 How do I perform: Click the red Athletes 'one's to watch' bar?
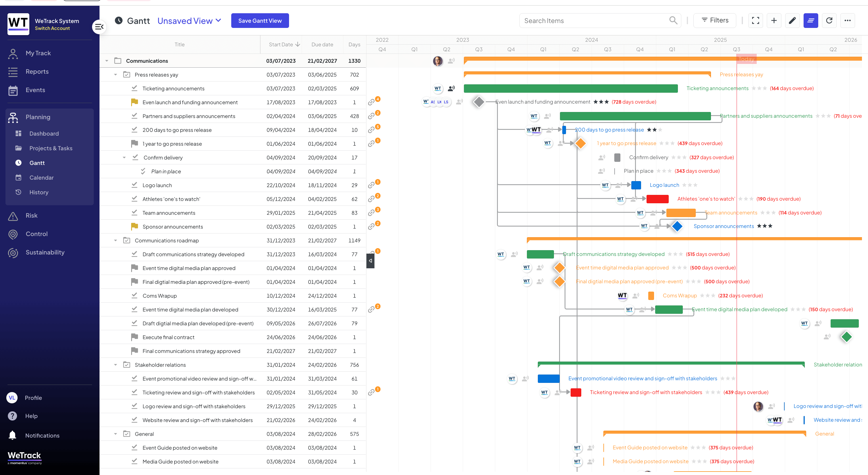(657, 199)
